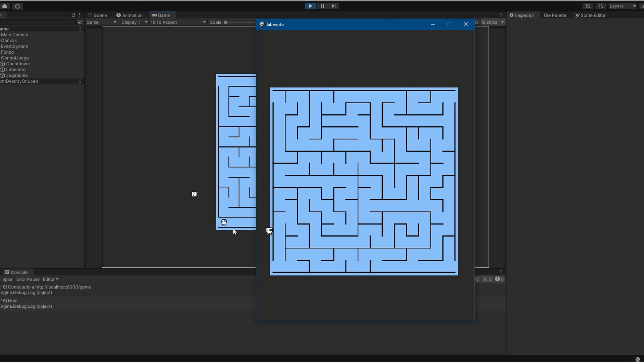
Task: Open the cloud services icon
Action: pos(5,6)
